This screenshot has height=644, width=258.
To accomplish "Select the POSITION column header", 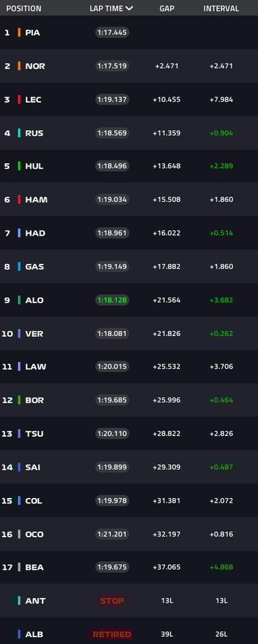I will click(24, 9).
